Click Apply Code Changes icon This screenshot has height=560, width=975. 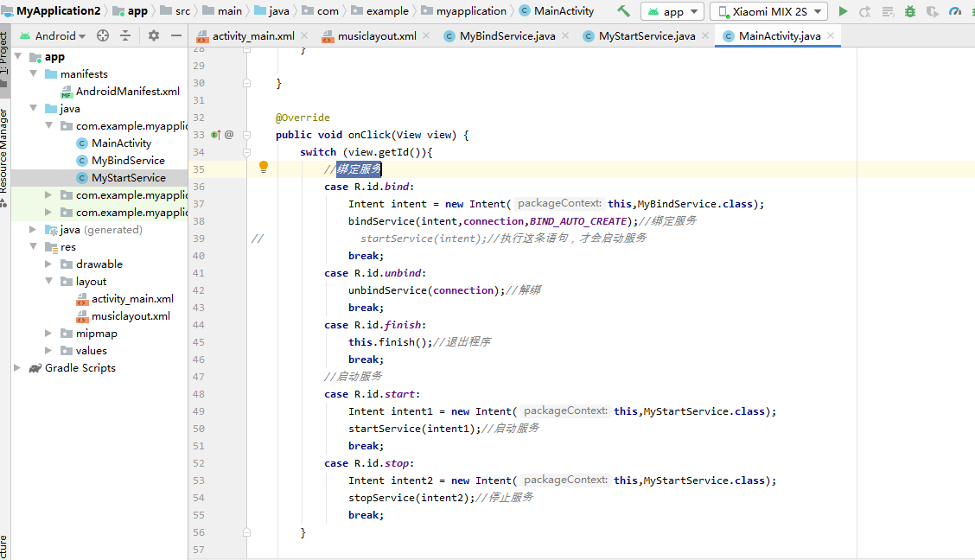tap(888, 11)
